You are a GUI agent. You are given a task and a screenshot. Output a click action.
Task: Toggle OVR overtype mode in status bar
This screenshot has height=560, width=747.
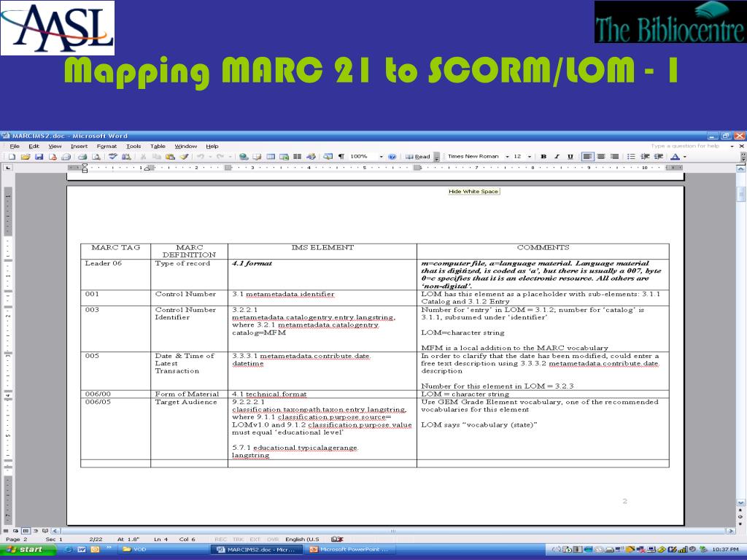273,540
